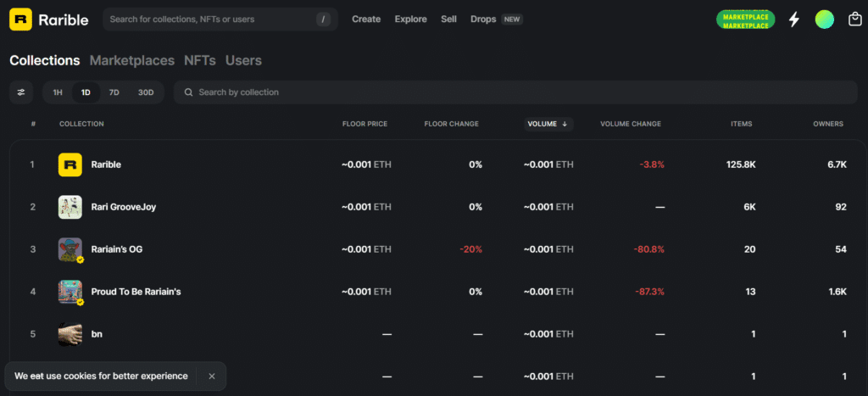The image size is (868, 396).
Task: Open Proud To Be Rariain's link
Action: (136, 292)
